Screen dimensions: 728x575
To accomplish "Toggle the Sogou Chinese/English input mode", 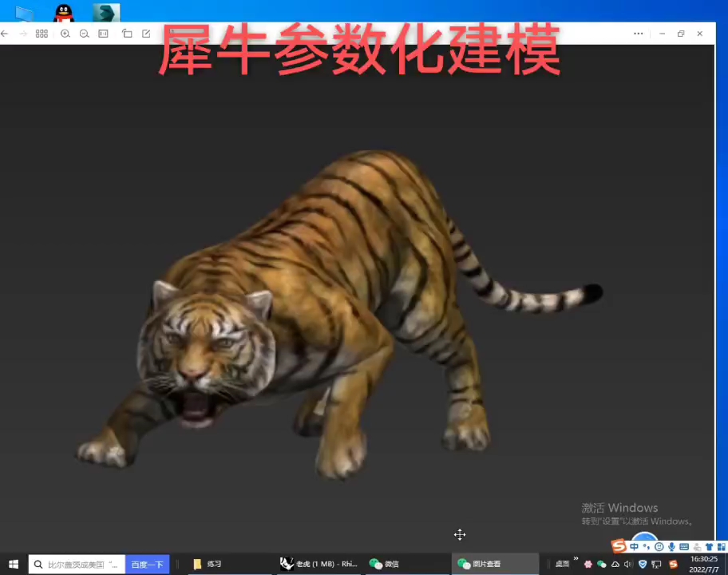I will (x=633, y=546).
